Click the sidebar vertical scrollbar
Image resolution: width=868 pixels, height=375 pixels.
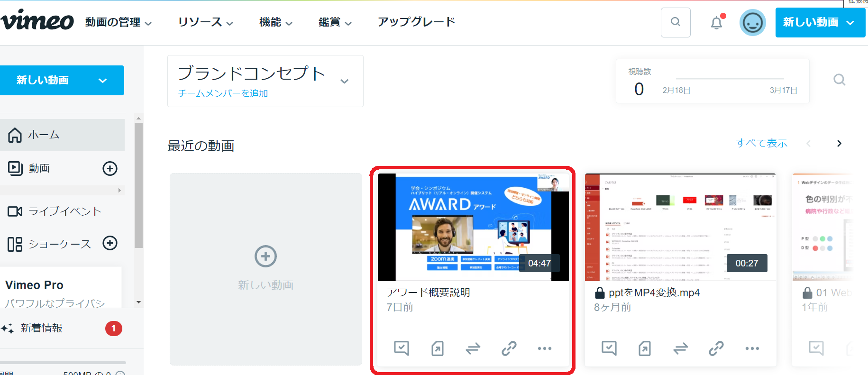click(138, 185)
